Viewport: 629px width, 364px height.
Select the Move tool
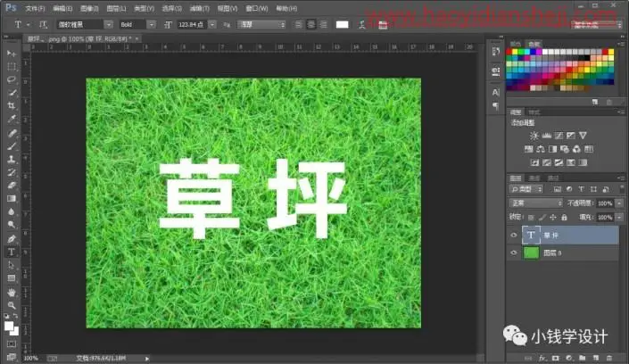[12, 53]
